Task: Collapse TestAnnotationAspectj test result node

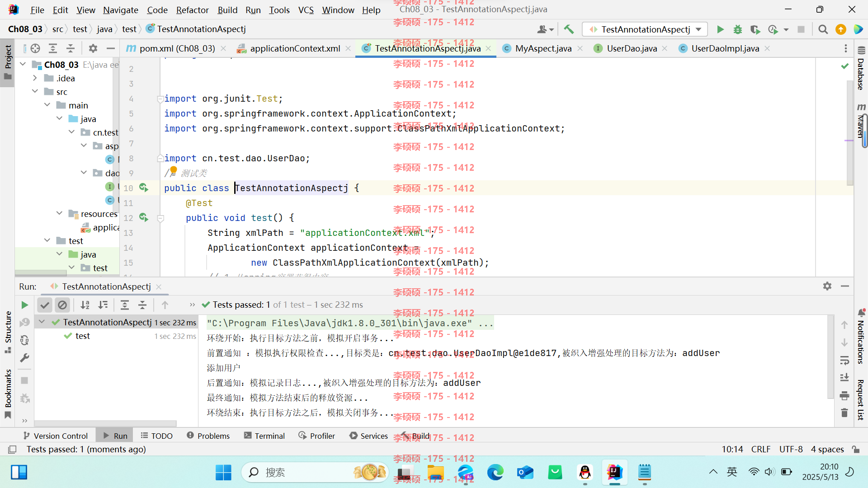Action: pos(42,322)
